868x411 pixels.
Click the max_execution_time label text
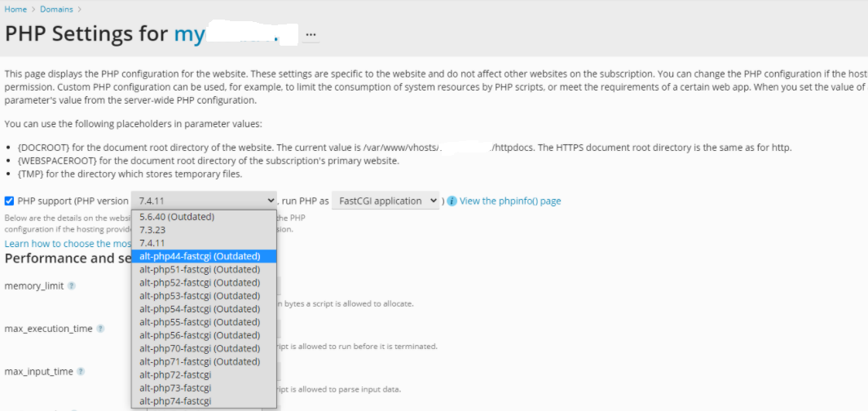[49, 329]
